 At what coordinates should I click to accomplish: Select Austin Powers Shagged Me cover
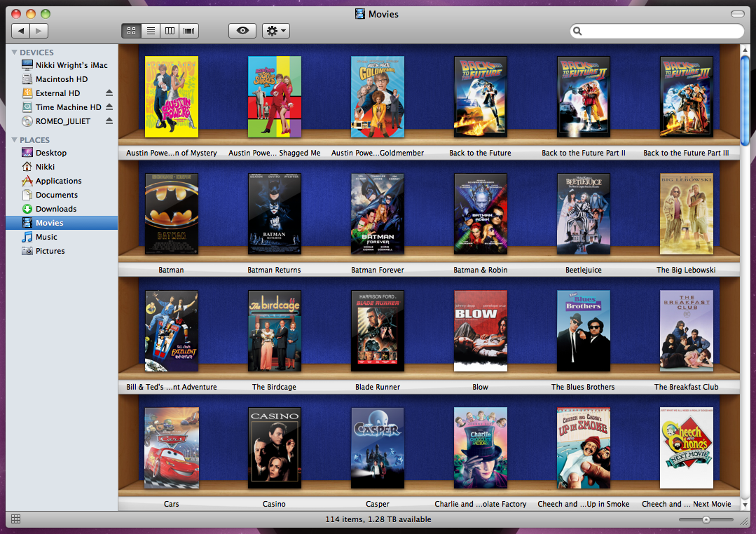pos(275,97)
